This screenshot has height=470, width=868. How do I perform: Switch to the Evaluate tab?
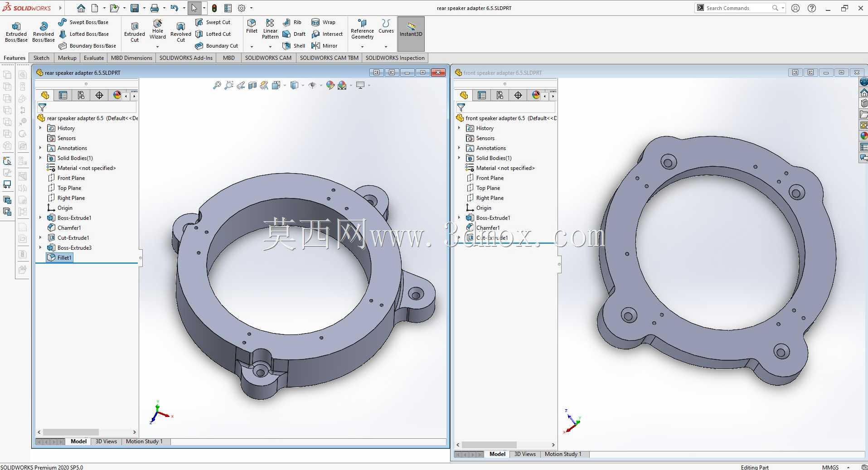(94, 58)
